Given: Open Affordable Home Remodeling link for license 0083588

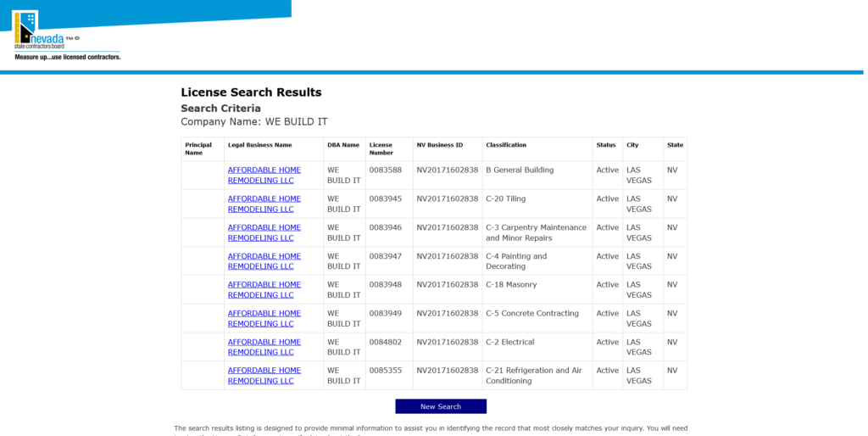Looking at the screenshot, I should (264, 175).
